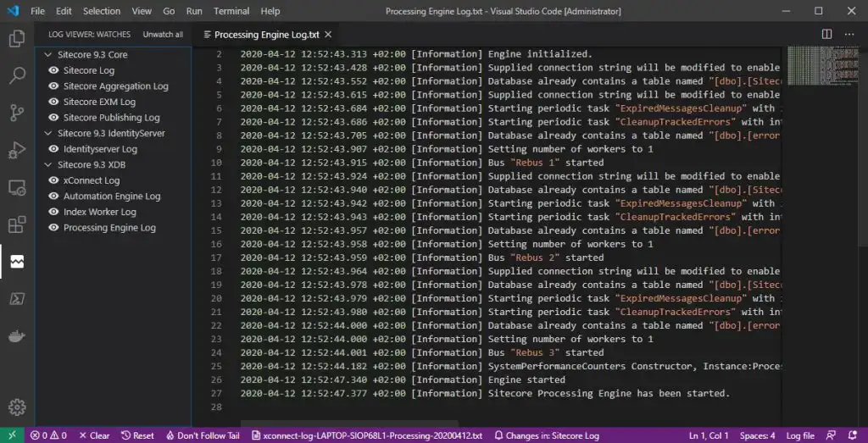Open xConnect Log entry
Image resolution: width=868 pixels, height=443 pixels.
[x=92, y=180]
